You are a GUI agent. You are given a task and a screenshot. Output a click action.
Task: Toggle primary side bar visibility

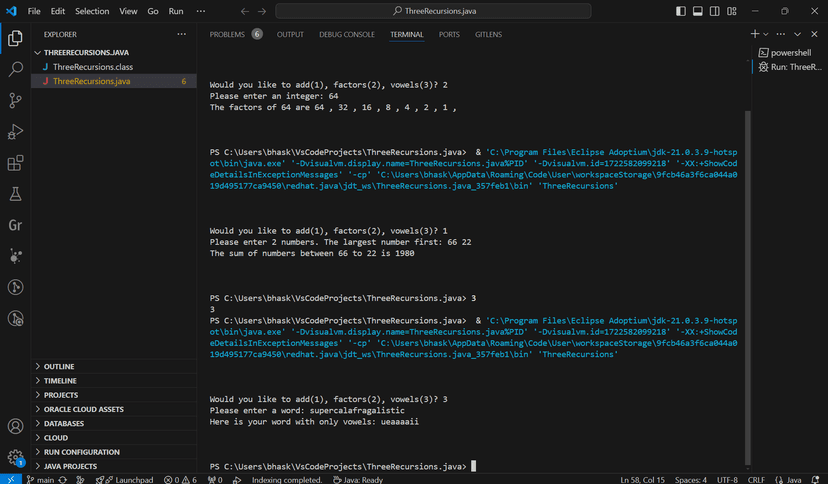(x=681, y=11)
